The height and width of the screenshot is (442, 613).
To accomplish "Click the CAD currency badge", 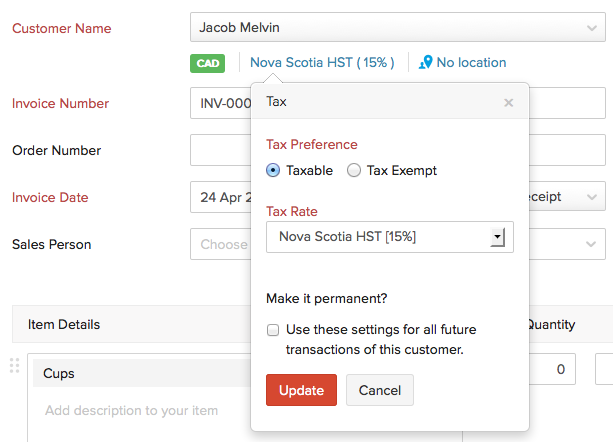I will click(208, 62).
